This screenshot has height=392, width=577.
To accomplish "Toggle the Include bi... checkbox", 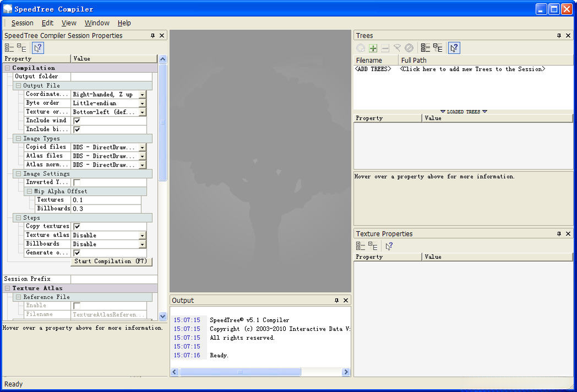I will 77,130.
